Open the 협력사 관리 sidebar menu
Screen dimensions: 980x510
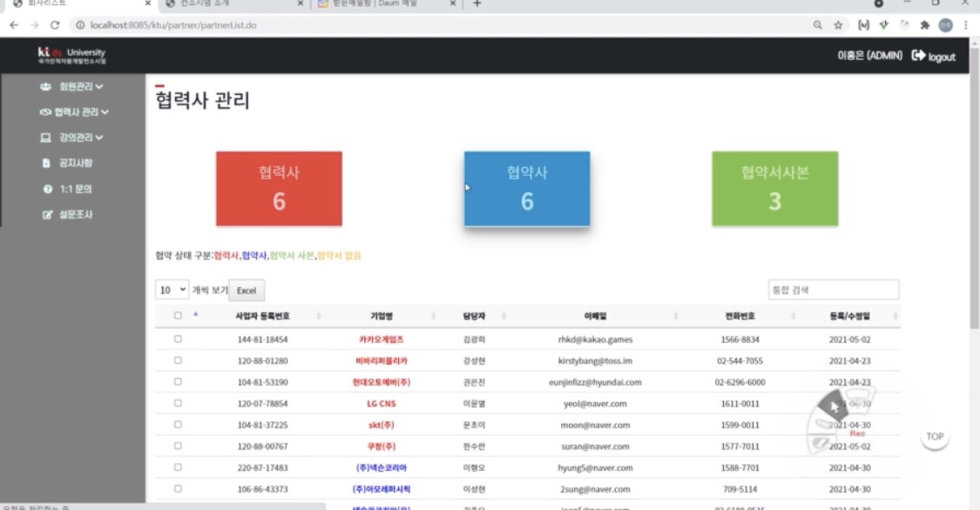[74, 111]
